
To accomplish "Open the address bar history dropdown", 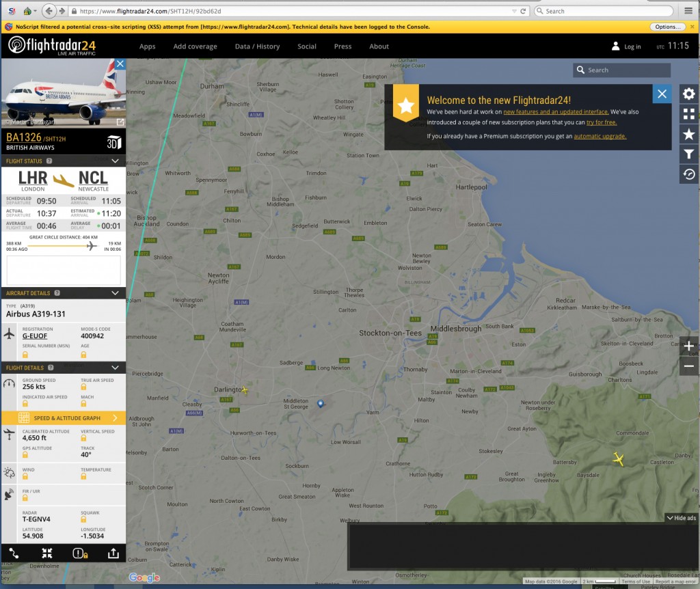I will (x=514, y=11).
